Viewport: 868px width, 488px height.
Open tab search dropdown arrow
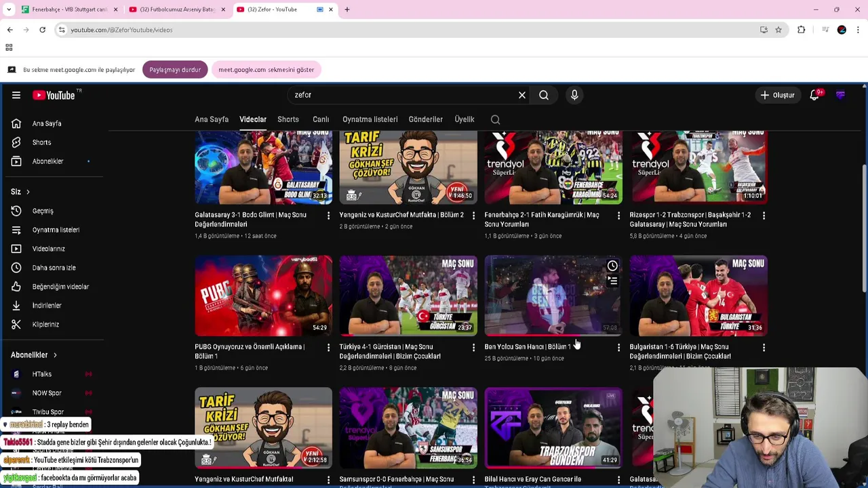pos(9,9)
